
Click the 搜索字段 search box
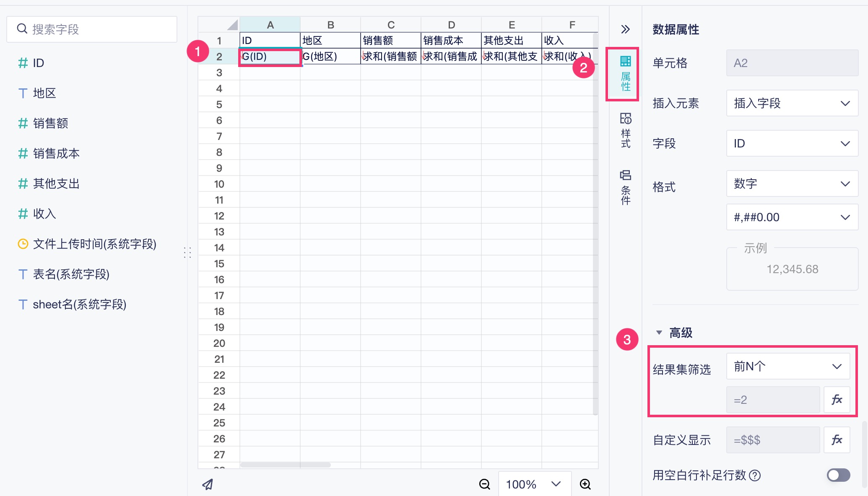point(92,29)
